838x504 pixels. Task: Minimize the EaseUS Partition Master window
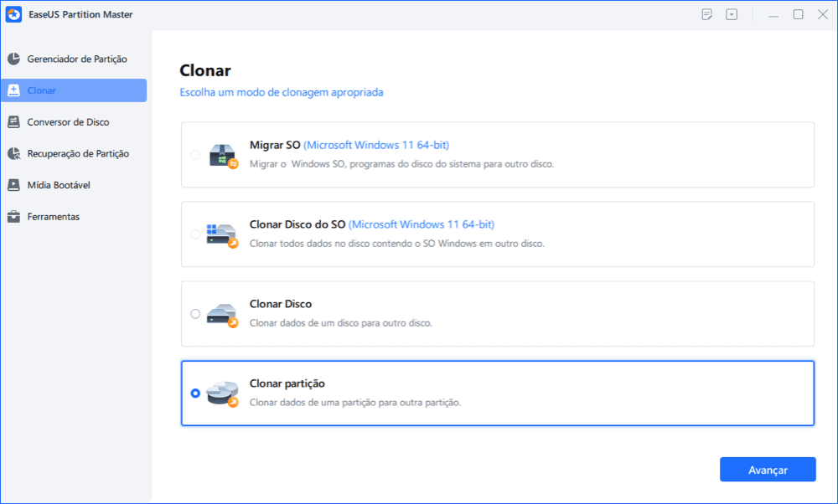[773, 15]
